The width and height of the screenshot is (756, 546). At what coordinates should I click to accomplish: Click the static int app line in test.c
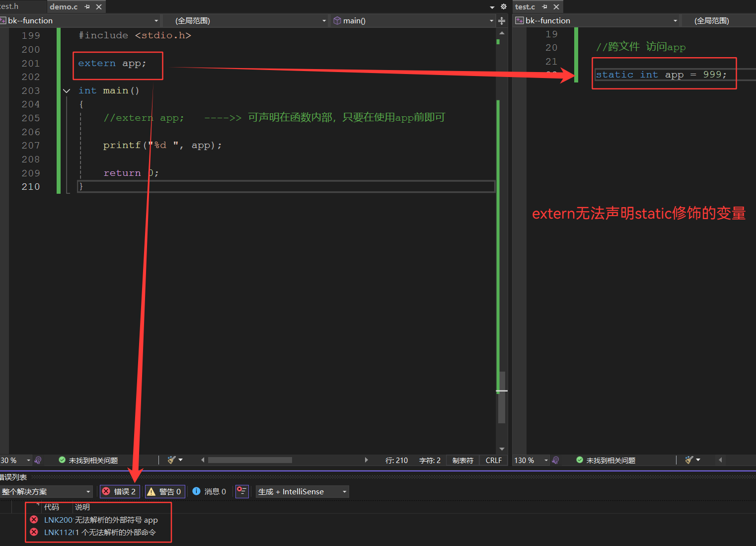pyautogui.click(x=661, y=75)
